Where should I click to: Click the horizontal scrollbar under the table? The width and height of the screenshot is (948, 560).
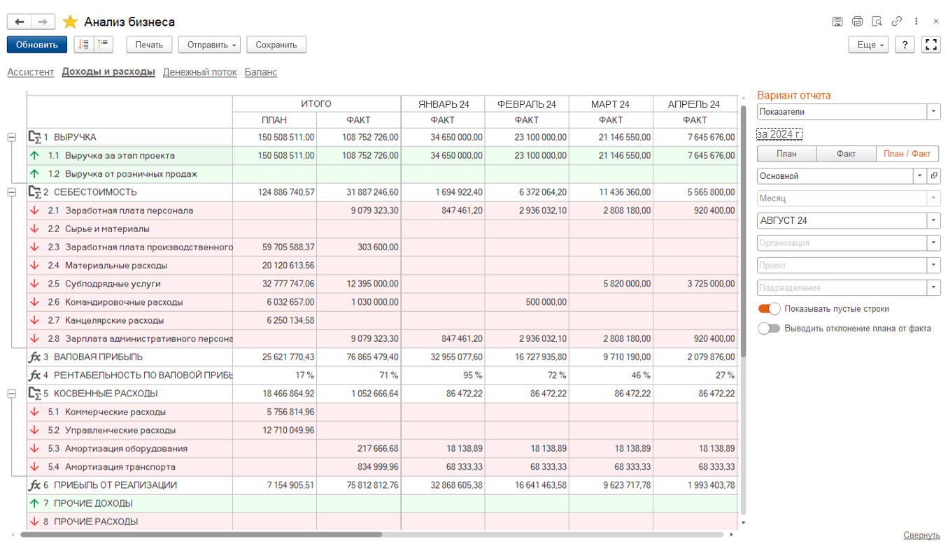pos(201,535)
